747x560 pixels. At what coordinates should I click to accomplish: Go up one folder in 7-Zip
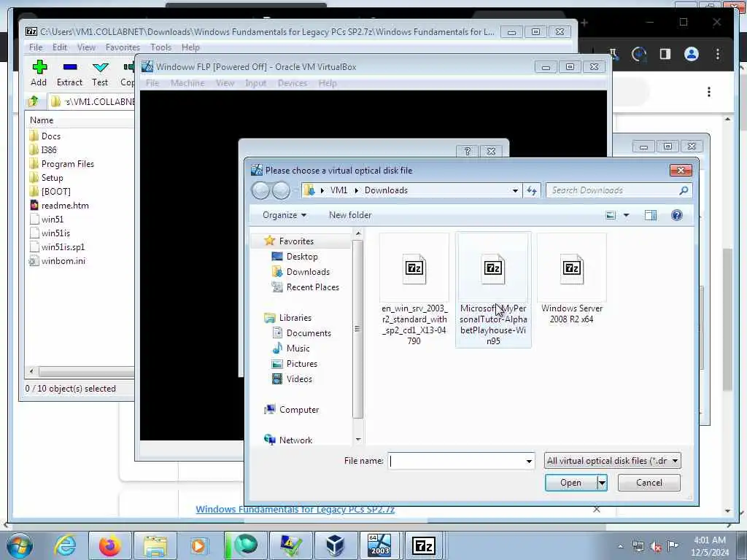[x=34, y=101]
